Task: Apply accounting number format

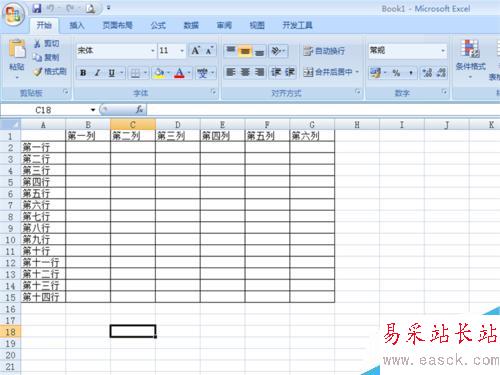Action: [x=375, y=73]
